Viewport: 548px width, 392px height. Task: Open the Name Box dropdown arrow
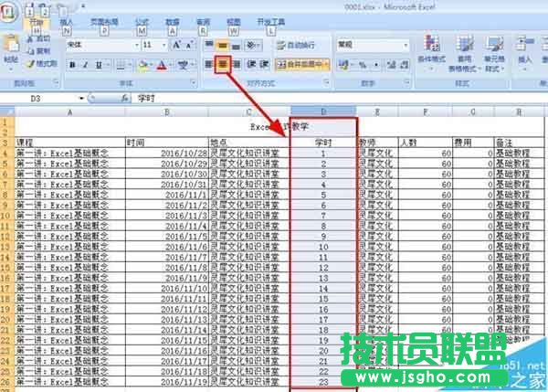(81, 99)
